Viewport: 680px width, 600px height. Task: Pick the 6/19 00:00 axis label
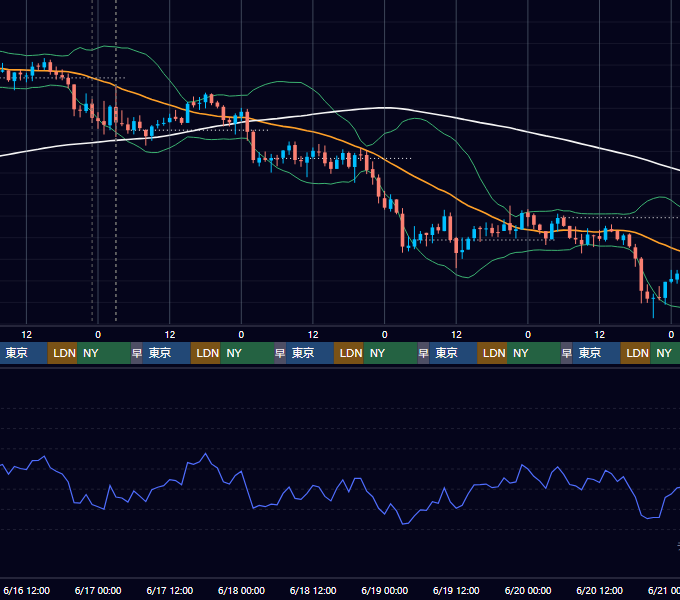385,590
